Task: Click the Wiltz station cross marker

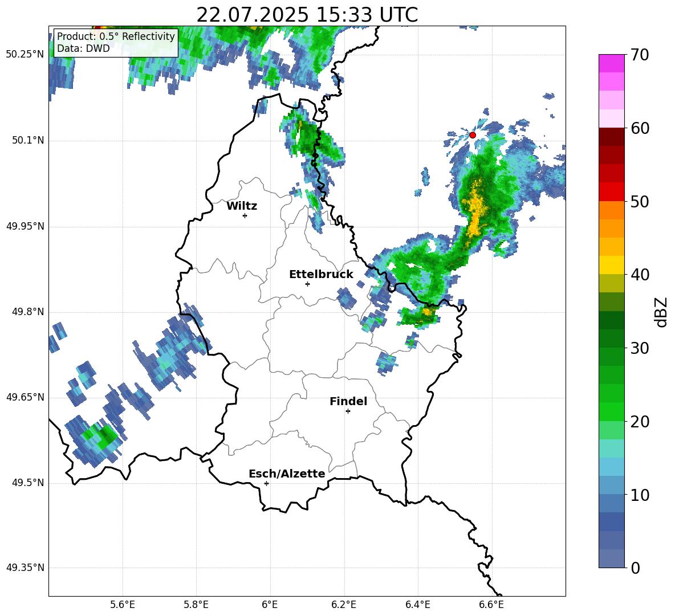Action: (245, 215)
